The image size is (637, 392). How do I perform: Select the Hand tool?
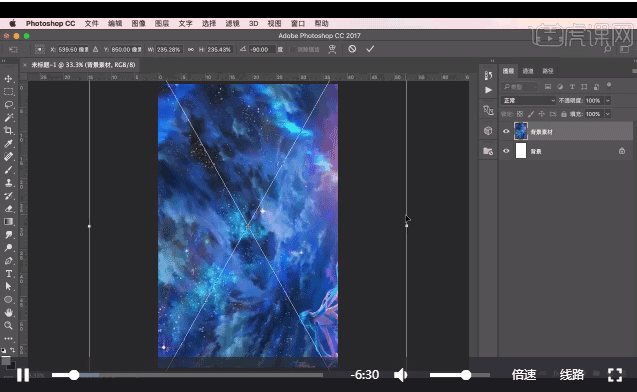point(9,312)
